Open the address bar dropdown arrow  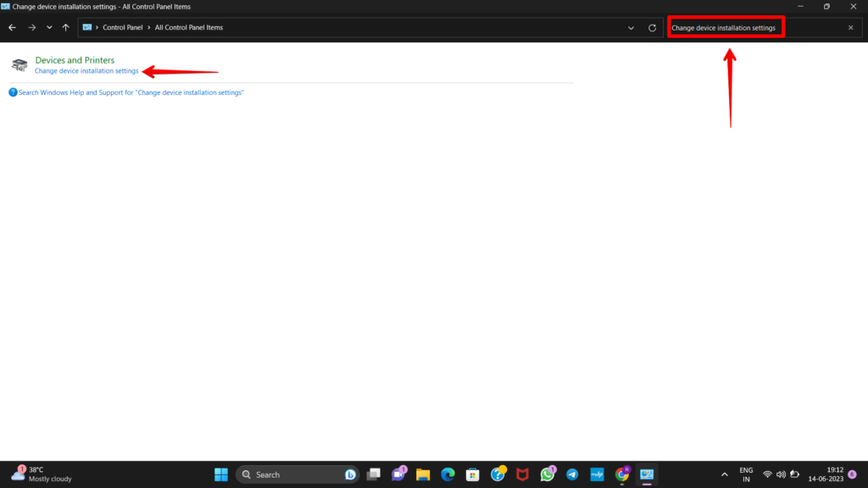pos(631,27)
